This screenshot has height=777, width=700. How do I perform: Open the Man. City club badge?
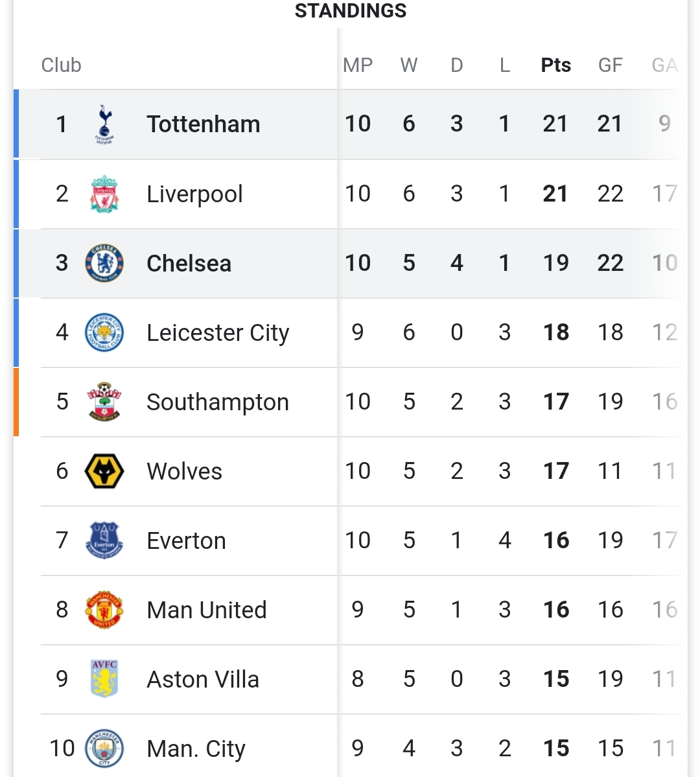104,748
